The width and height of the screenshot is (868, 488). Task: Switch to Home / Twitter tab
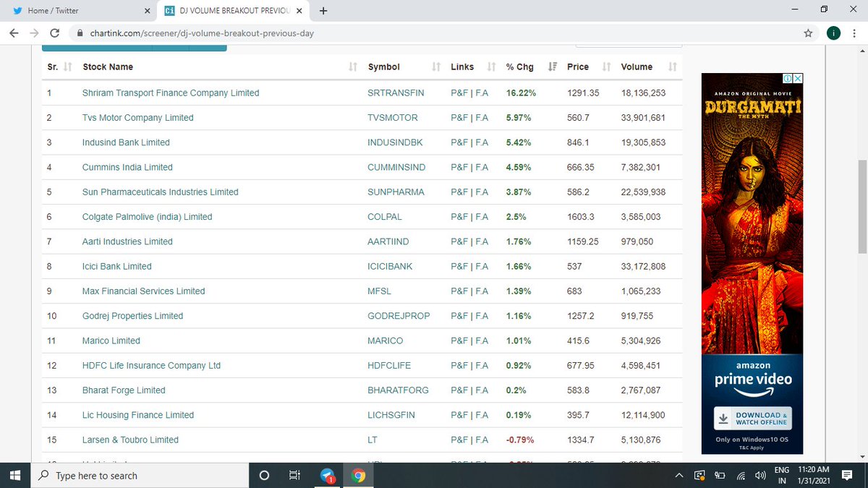(x=80, y=11)
